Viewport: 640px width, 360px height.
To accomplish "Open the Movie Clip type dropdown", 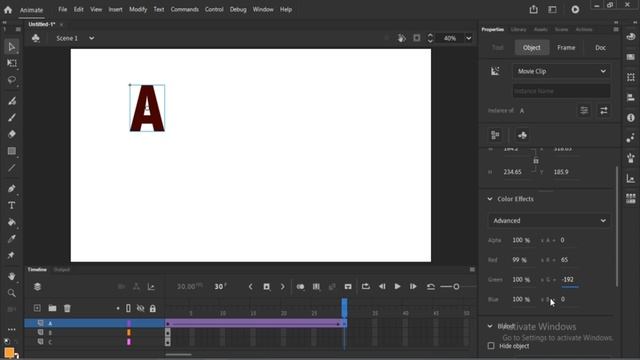I will tap(562, 71).
